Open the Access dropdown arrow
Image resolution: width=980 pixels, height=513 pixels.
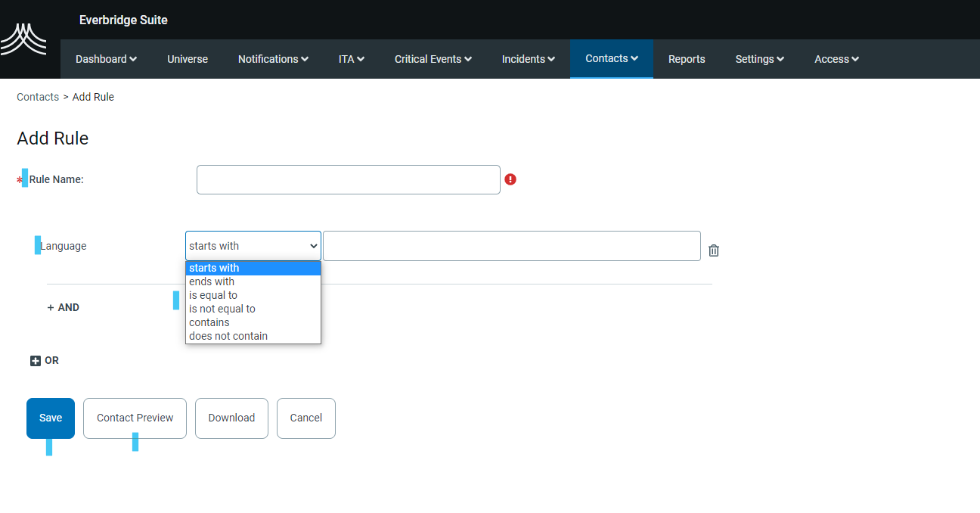855,58
